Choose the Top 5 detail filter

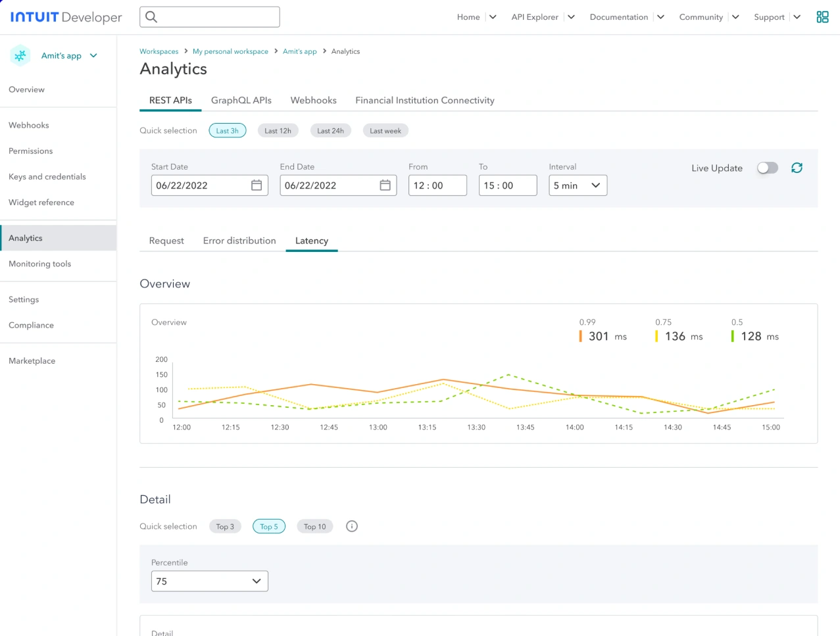tap(269, 527)
